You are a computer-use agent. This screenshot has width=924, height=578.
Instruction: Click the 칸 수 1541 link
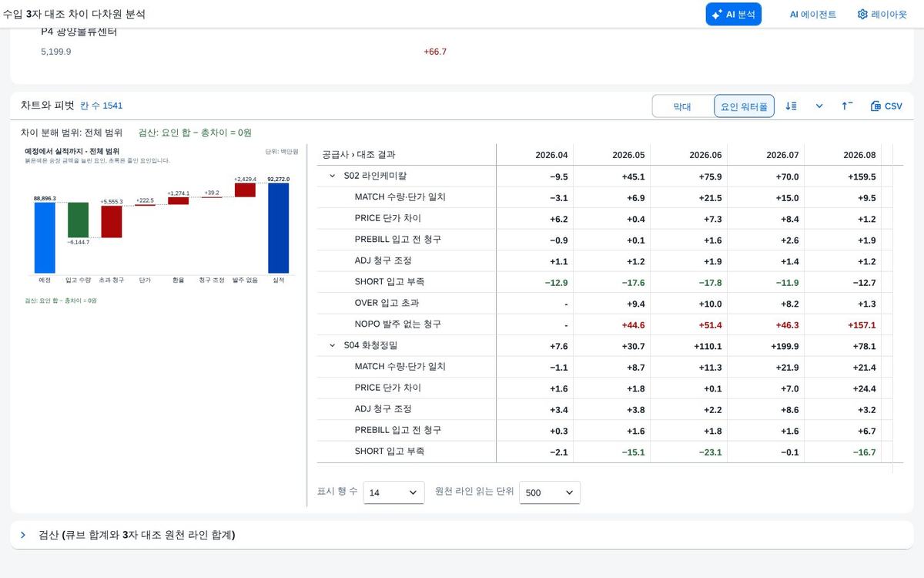click(101, 106)
